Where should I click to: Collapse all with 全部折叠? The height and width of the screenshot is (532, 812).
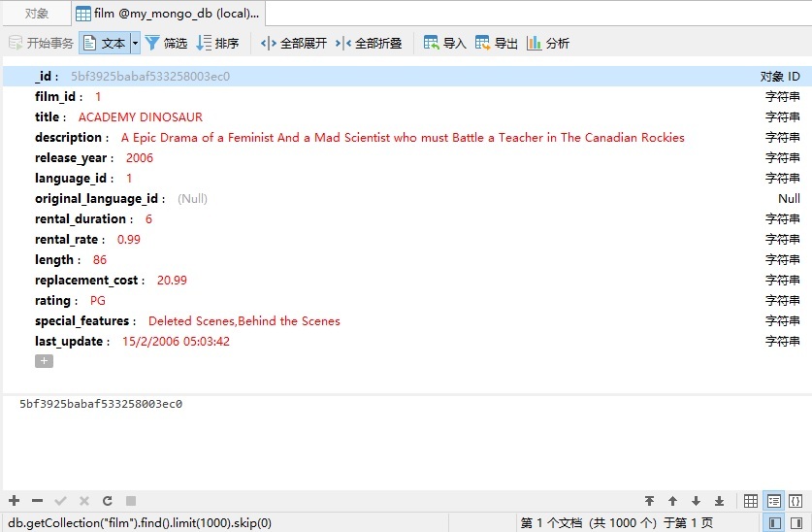(x=369, y=43)
